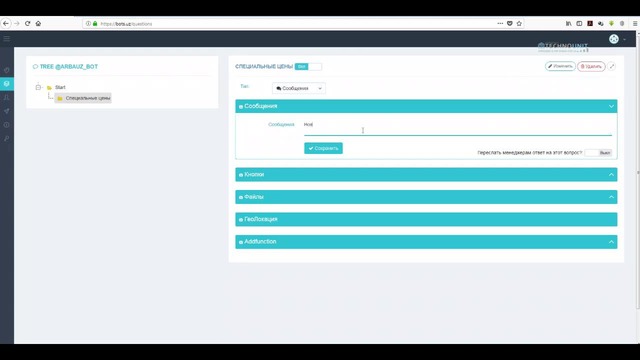Screen dimensions: 640x360
Task: Open the key icon in left sidebar
Action: point(7,139)
